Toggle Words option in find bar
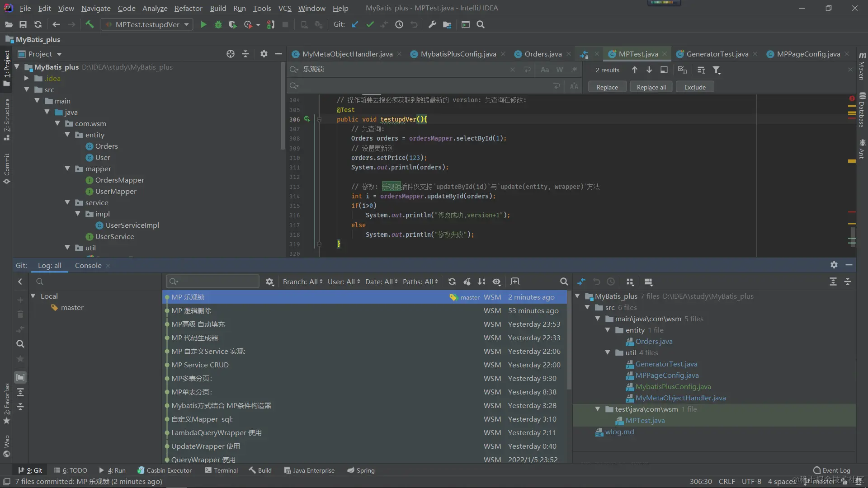The height and width of the screenshot is (488, 868). (x=560, y=70)
